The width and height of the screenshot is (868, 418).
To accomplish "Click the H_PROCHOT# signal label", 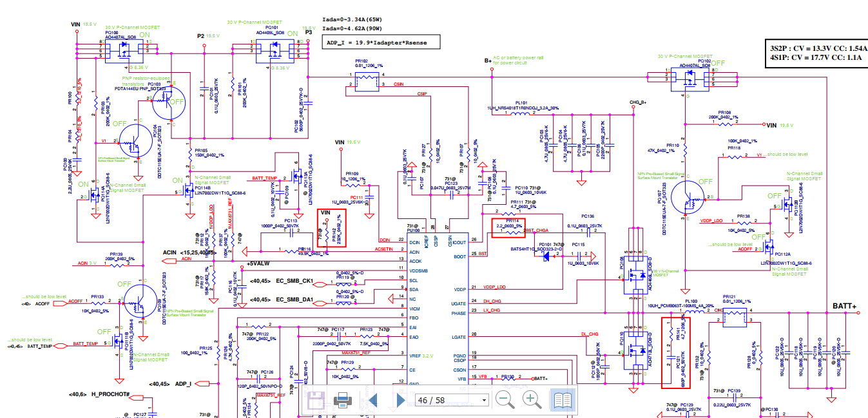I will [x=110, y=394].
